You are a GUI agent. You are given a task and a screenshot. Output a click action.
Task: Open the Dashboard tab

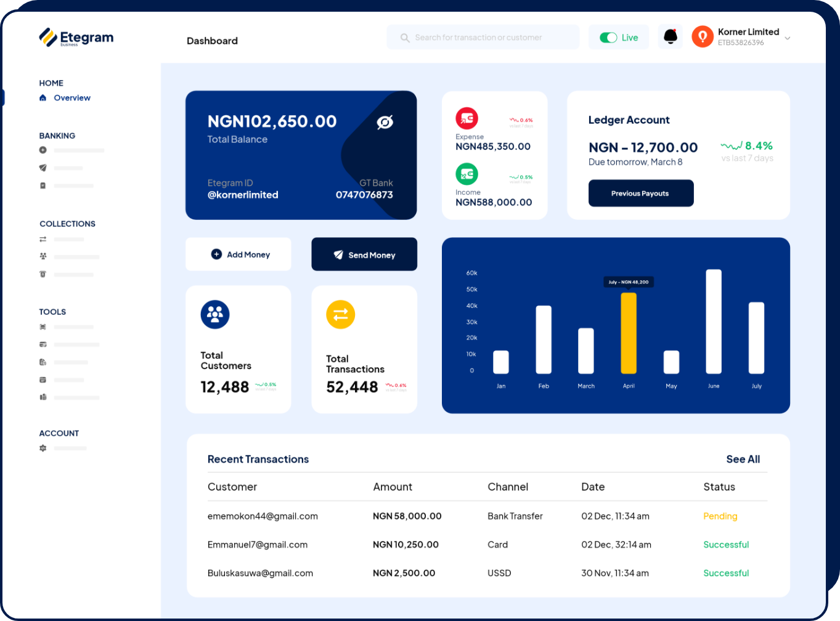click(212, 41)
